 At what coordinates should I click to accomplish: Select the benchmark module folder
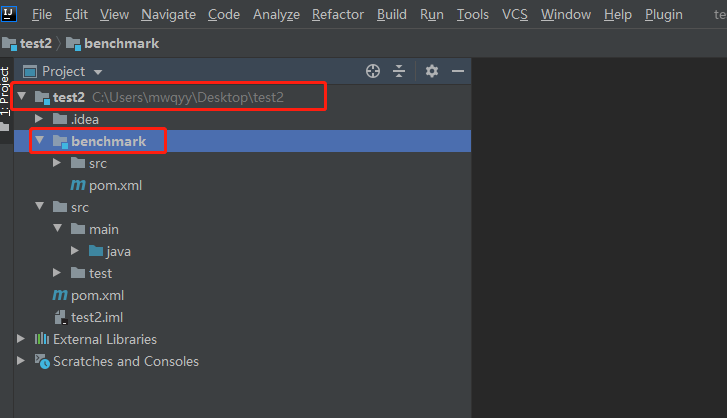click(108, 141)
